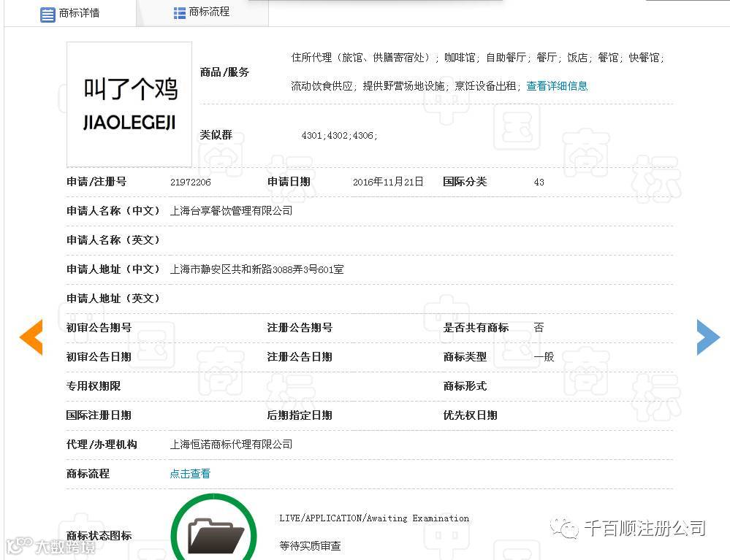Click the 初审公告期号 label
Viewport: 730px width, 560px height.
coord(99,328)
